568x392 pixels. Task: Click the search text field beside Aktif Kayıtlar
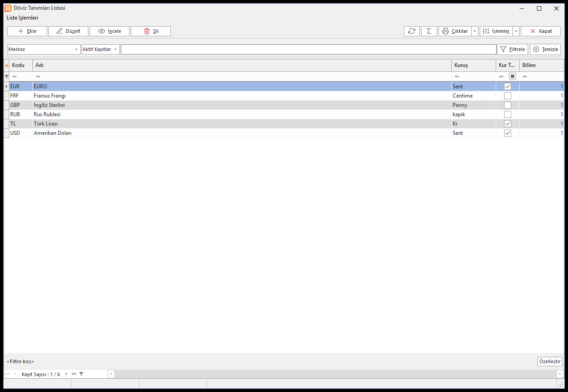[x=308, y=49]
